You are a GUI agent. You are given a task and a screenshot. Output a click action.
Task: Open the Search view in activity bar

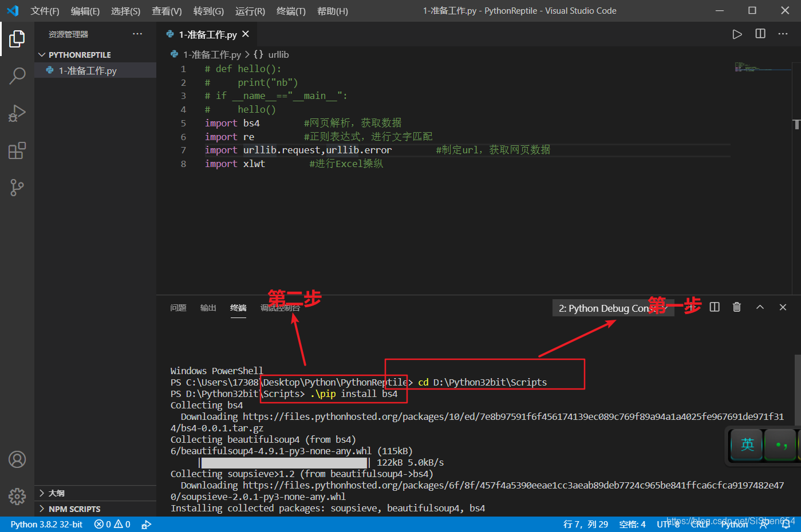[17, 76]
